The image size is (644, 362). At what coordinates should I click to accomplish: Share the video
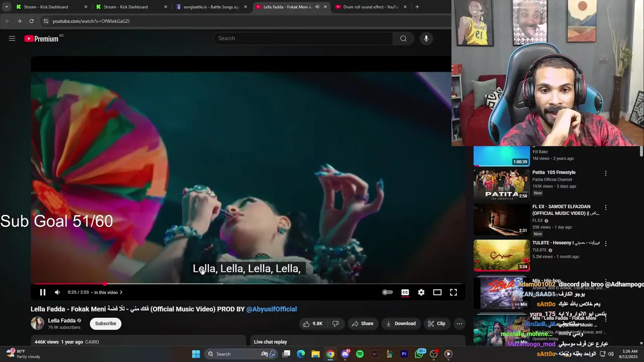tap(362, 324)
